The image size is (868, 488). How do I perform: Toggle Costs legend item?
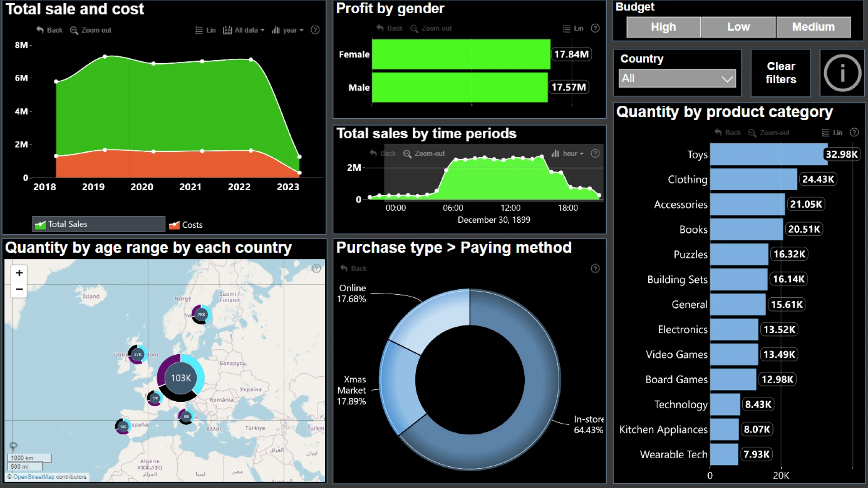186,225
